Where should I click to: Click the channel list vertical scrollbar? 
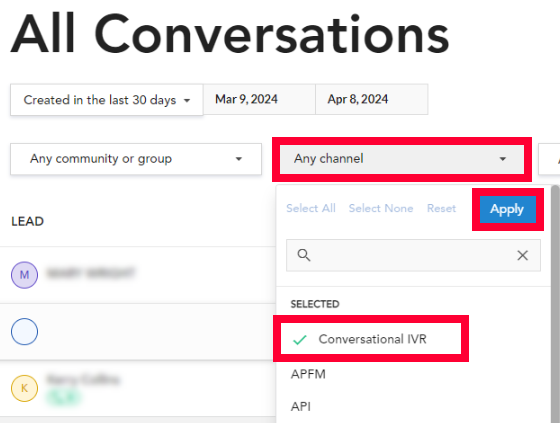click(555, 304)
